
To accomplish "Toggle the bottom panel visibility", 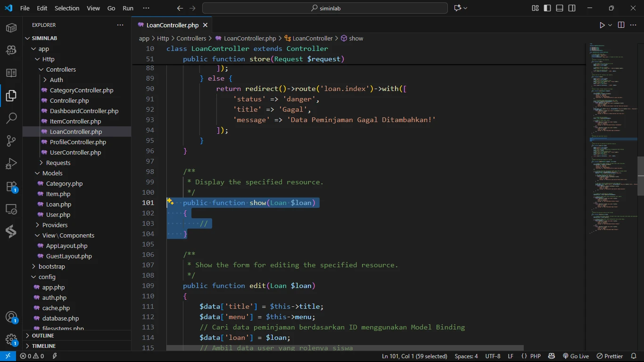I will coord(560,8).
